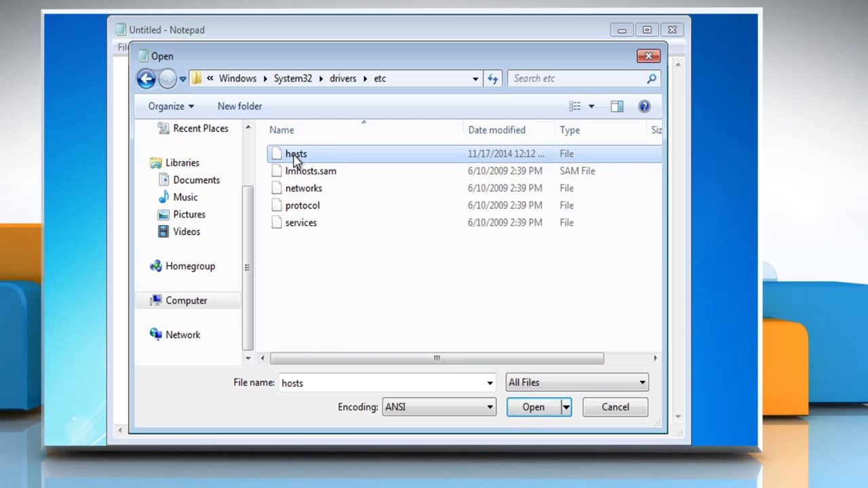Screen dimensions: 868x488
Task: Click the hosts date 11/17/2014 cell
Action: [506, 154]
